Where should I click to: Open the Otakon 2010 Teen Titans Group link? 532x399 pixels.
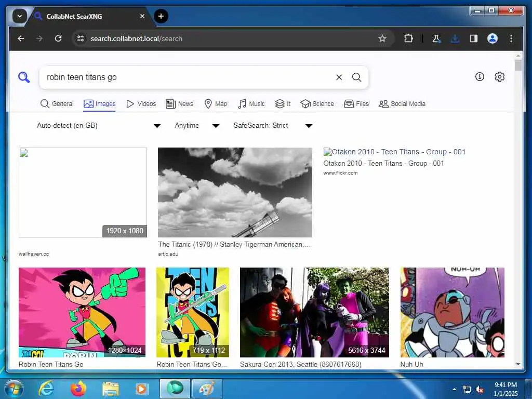(394, 152)
